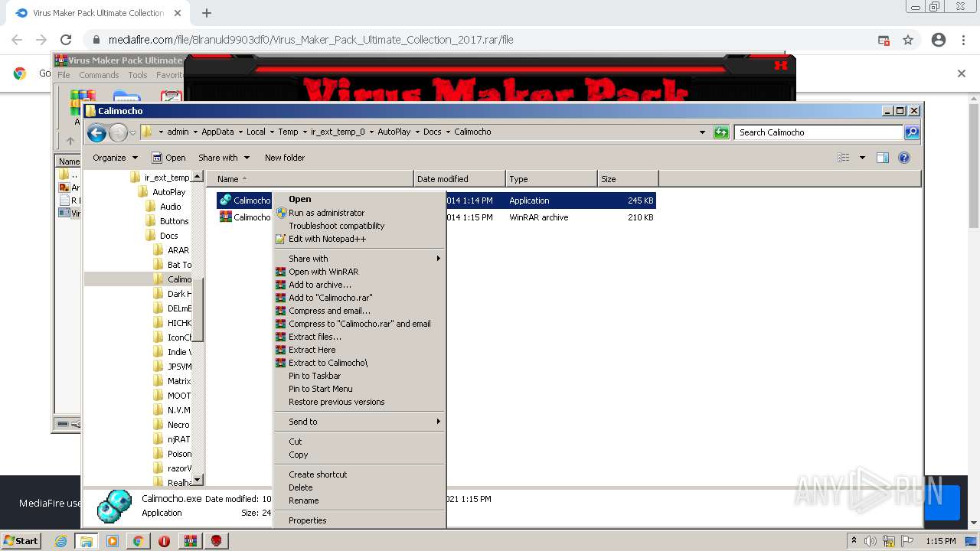
Task: Launch Windows Media Player taskbar icon
Action: [x=113, y=541]
